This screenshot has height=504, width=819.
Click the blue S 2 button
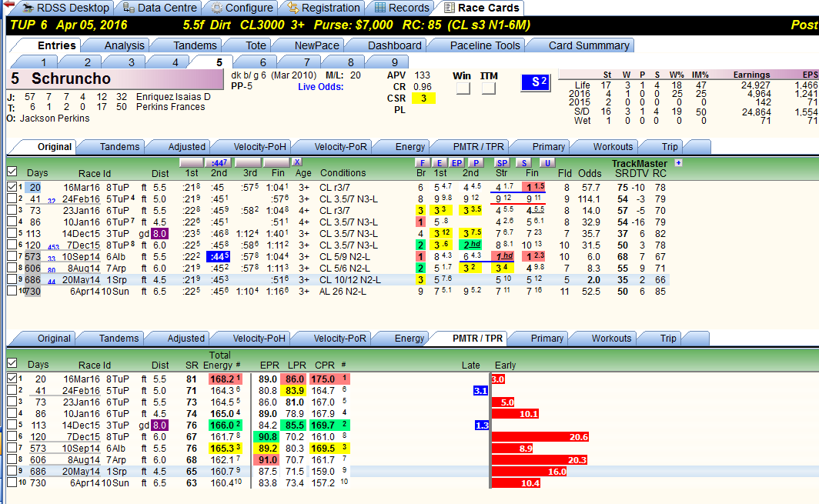pos(536,82)
